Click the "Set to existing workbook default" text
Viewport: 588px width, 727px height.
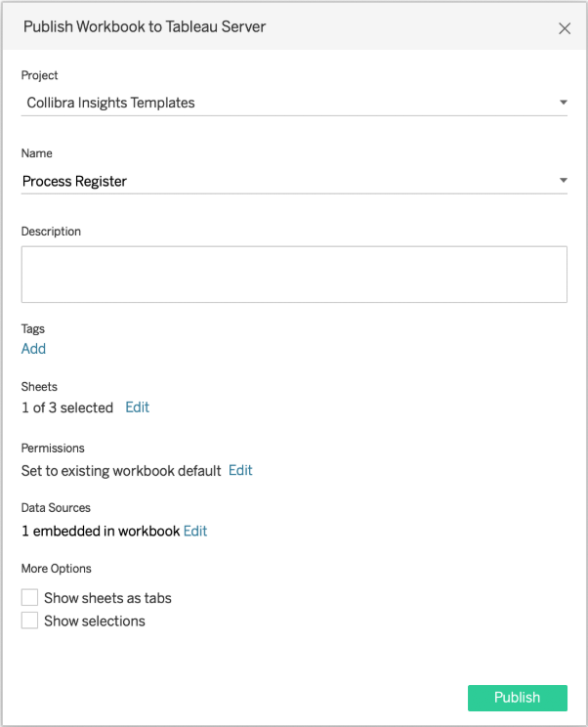pos(121,470)
